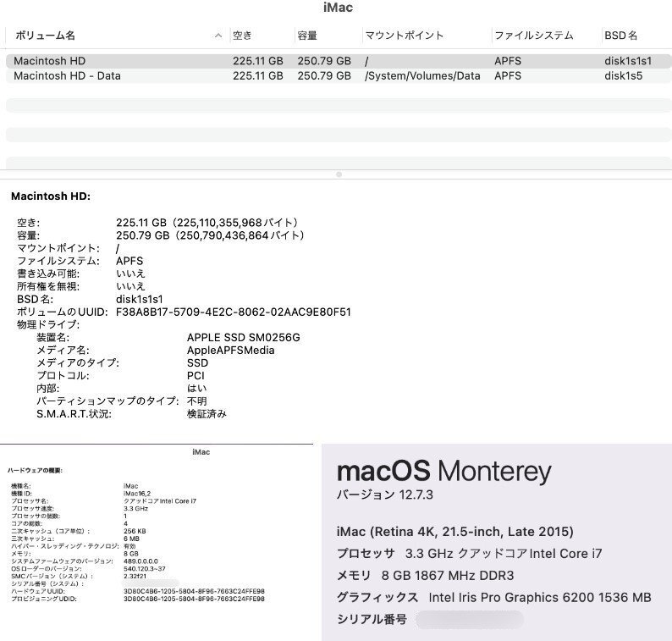Click the ハードウェアの概要 heading
This screenshot has width=672, height=641.
(36, 471)
